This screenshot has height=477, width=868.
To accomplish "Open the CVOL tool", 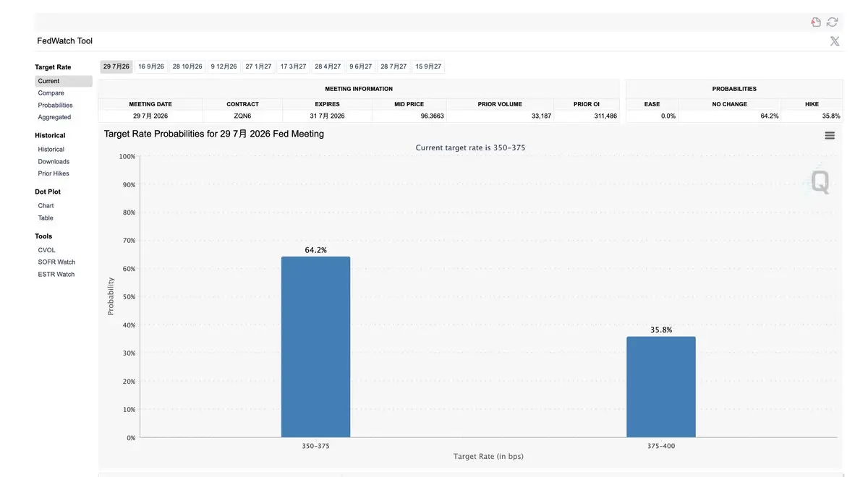I will (47, 250).
